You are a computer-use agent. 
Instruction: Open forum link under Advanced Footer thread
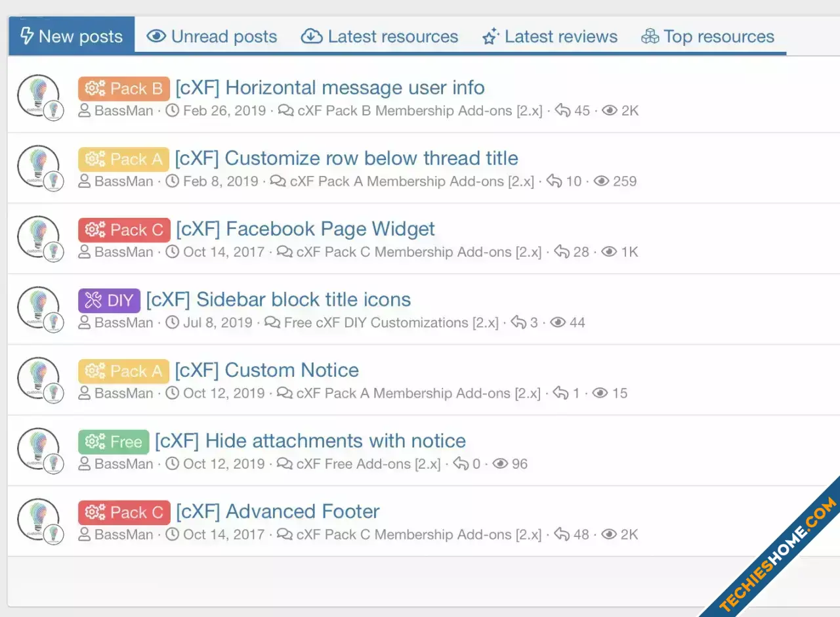click(419, 534)
